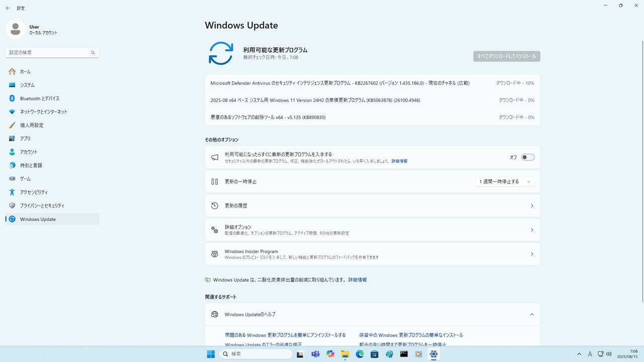
Task: Click the IME input mode A indicator
Action: [590, 354]
